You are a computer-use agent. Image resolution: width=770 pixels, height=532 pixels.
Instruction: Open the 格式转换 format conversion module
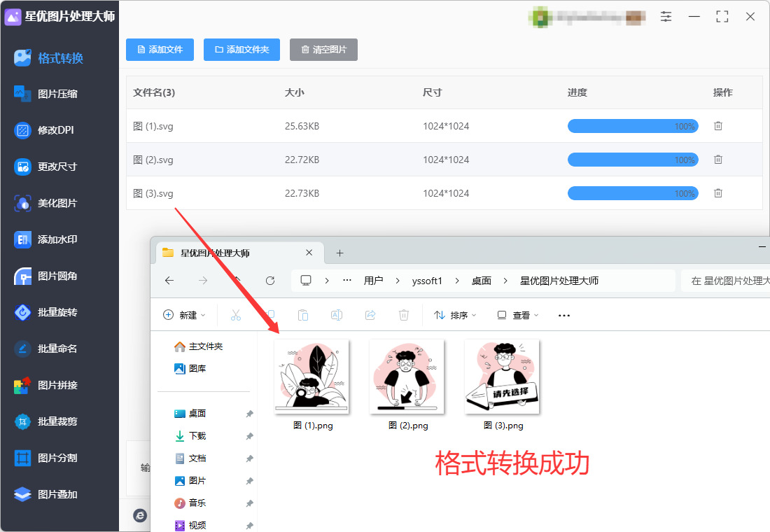[48, 58]
